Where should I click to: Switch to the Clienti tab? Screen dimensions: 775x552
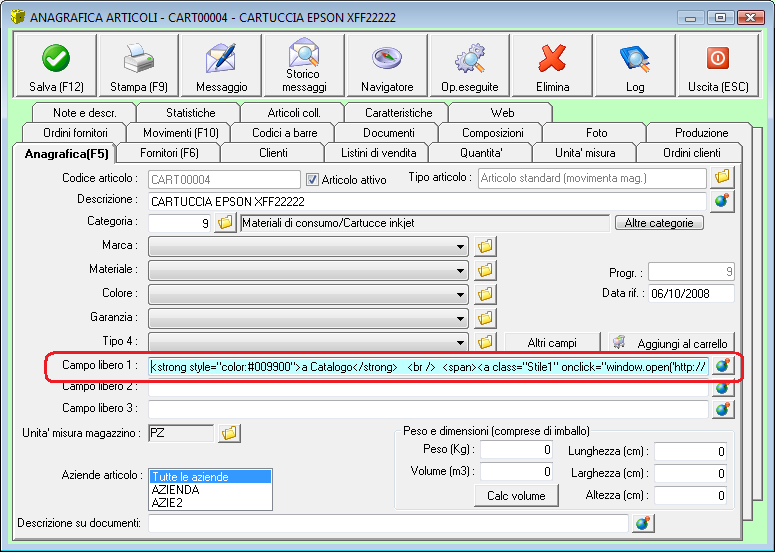click(273, 153)
